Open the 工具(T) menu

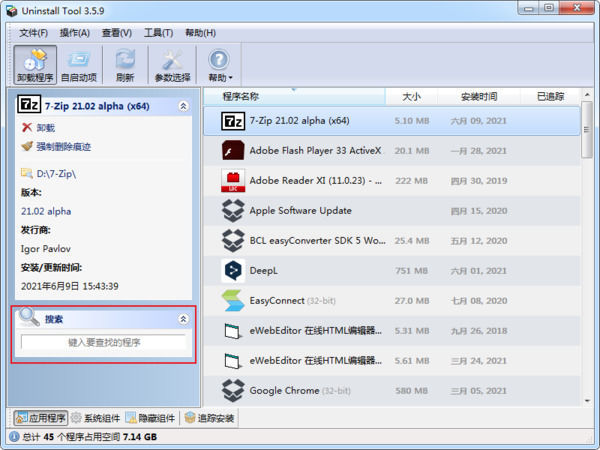(x=158, y=33)
